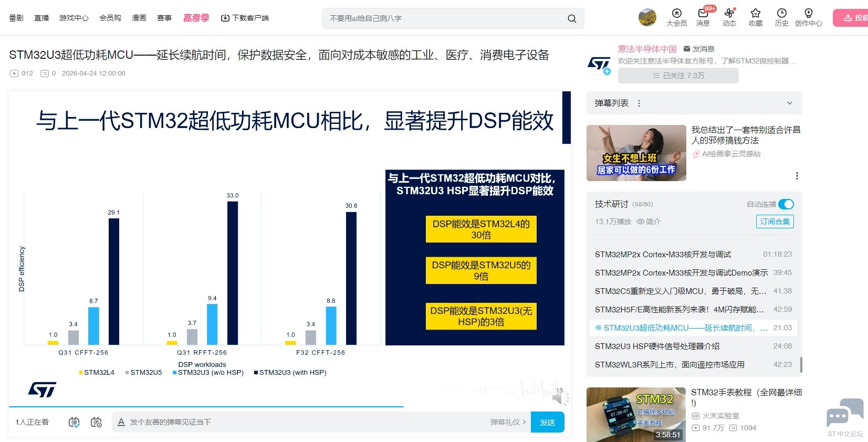This screenshot has width=868, height=442.
Task: Click the 下载客户端 download icon
Action: tap(225, 18)
